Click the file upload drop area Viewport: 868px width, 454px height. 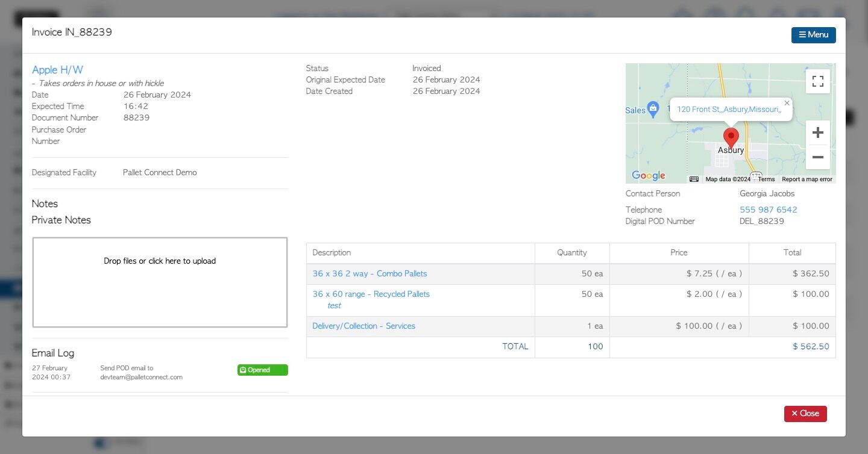point(160,282)
